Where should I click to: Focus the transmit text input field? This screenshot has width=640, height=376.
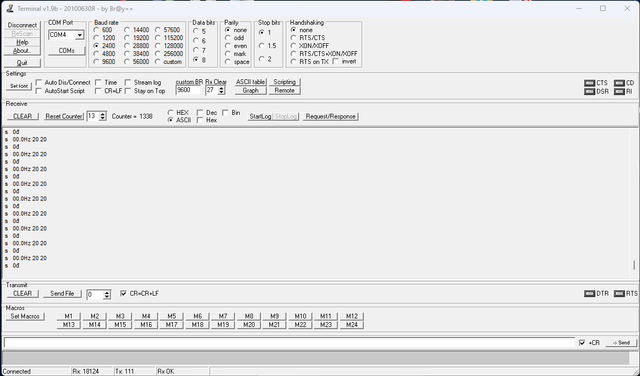click(x=289, y=343)
